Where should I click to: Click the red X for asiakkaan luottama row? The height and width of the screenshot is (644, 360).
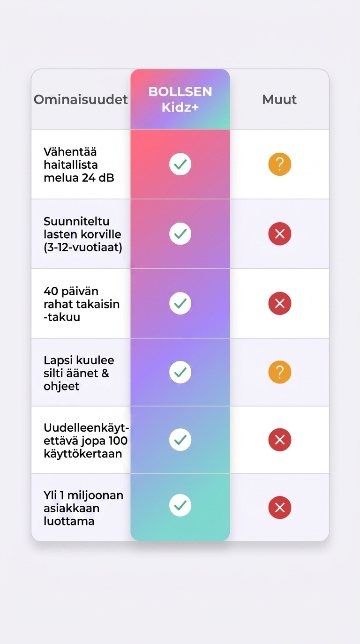pos(280,508)
